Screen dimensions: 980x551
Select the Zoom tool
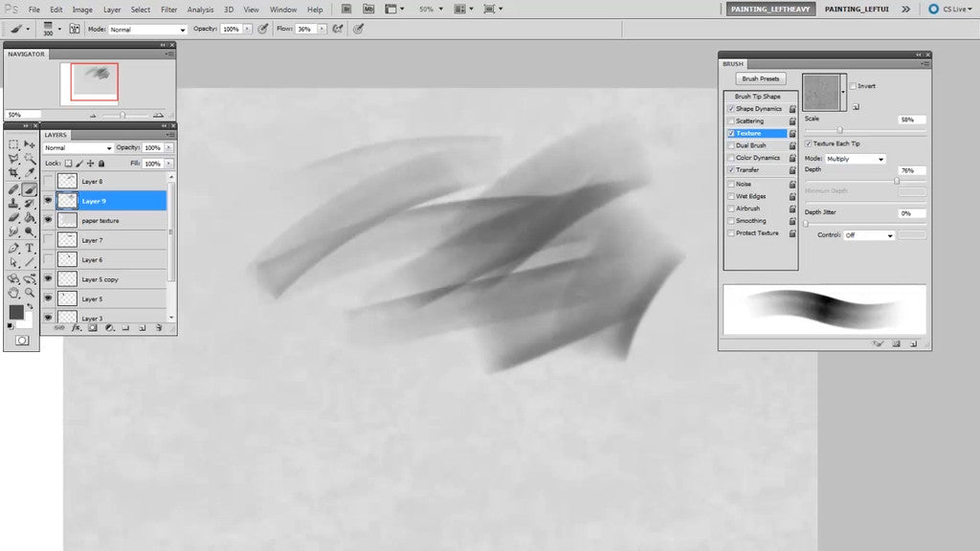coord(30,293)
